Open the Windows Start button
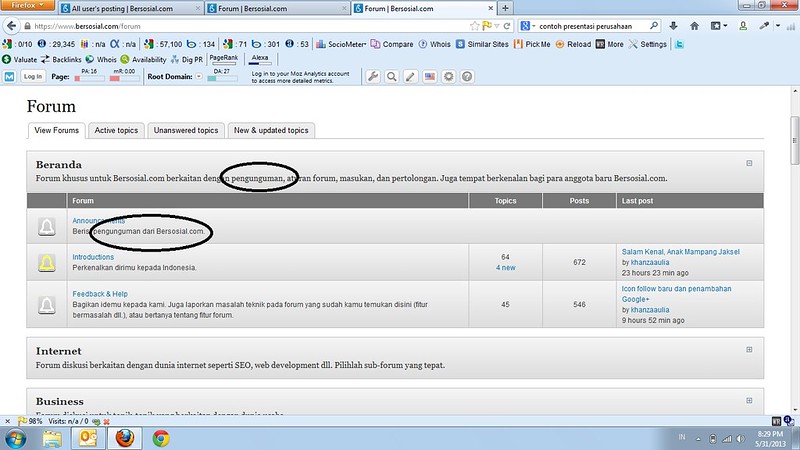The width and height of the screenshot is (800, 450). (16, 438)
